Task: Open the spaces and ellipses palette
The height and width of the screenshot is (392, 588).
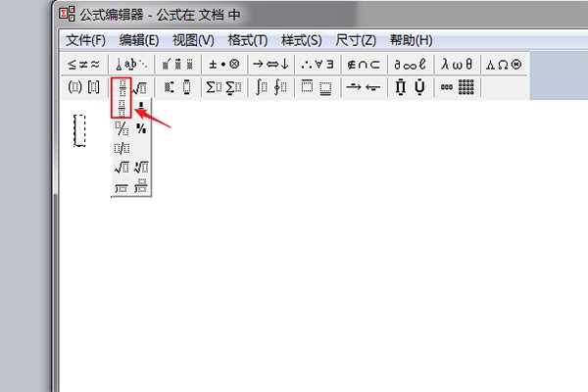Action: pyautogui.click(x=131, y=65)
